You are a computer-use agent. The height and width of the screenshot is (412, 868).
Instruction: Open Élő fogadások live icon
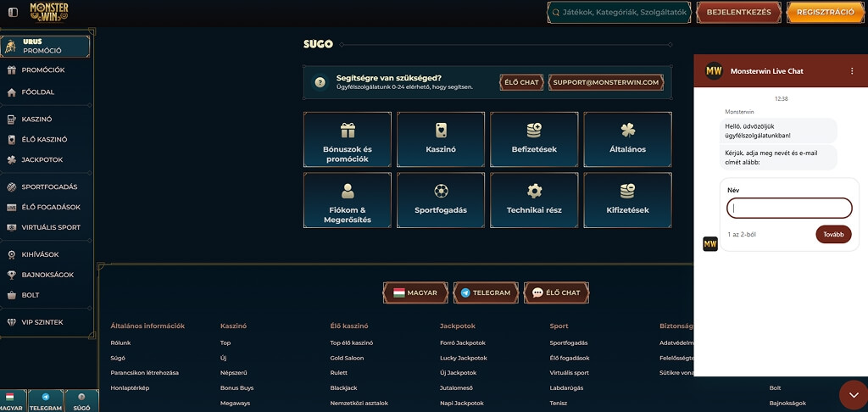click(x=11, y=208)
